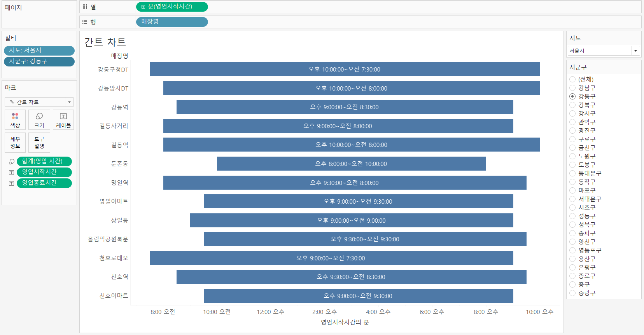Open the 색상 color mark card
This screenshot has height=335, width=644.
coord(15,120)
